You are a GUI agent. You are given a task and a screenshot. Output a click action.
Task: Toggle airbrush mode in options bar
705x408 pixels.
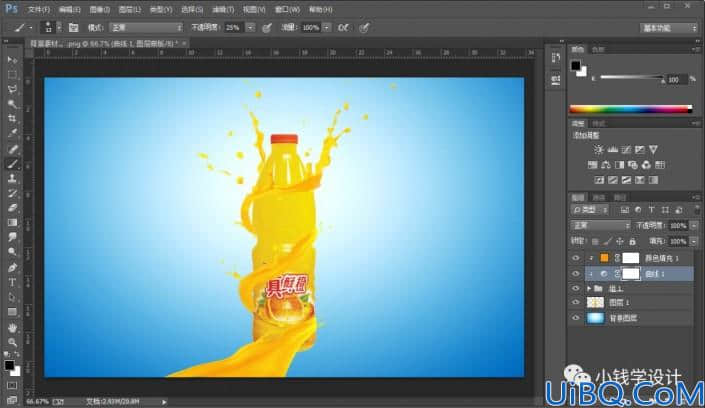pos(343,28)
